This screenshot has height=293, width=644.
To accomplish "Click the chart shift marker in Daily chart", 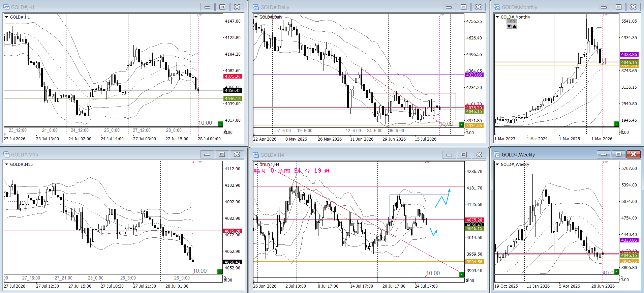I will pyautogui.click(x=442, y=15).
